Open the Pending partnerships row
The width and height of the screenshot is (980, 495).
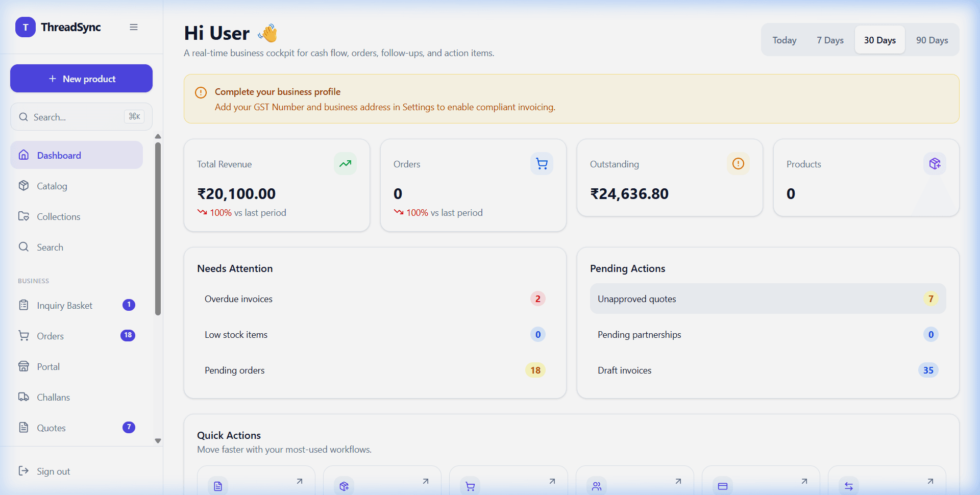click(x=768, y=334)
